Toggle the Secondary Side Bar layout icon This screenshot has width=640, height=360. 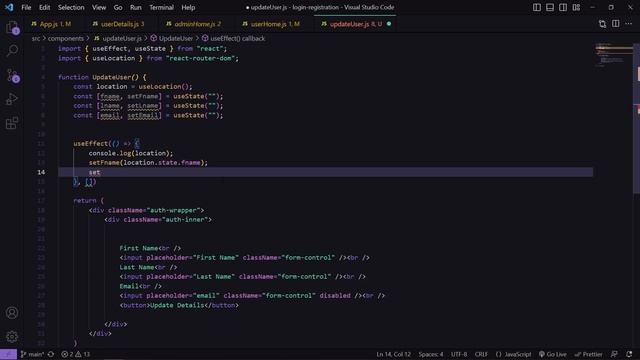pyautogui.click(x=563, y=7)
